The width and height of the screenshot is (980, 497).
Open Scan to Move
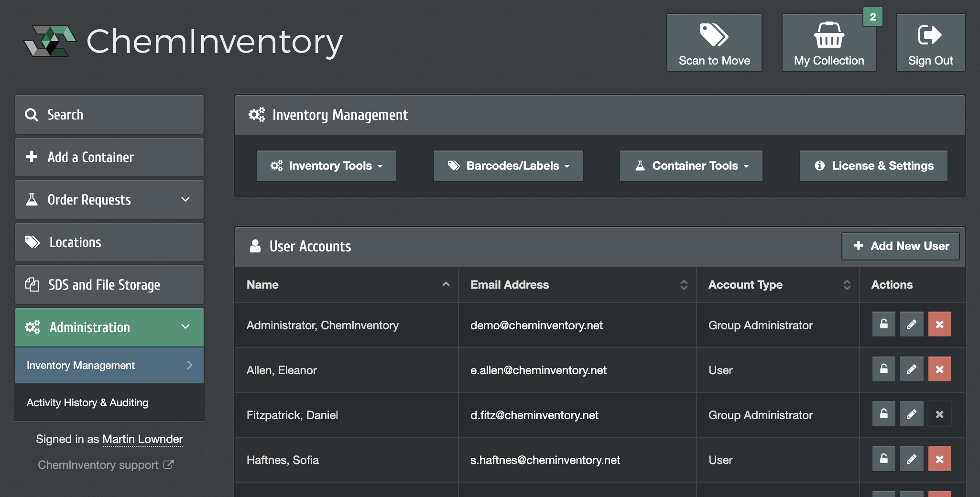[714, 43]
